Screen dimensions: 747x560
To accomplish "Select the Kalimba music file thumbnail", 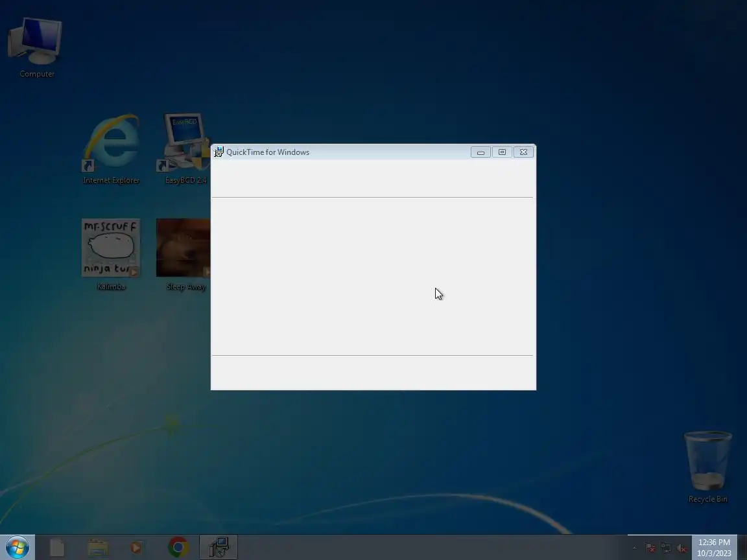I will [x=111, y=254].
